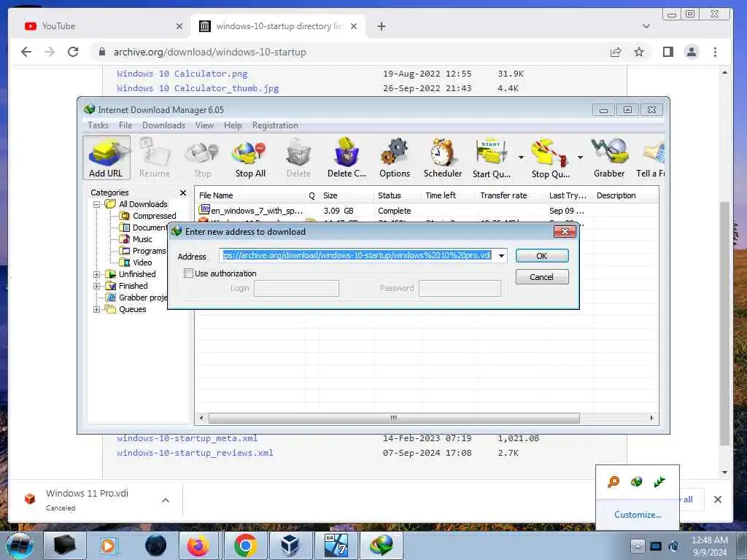Toggle Chrome's side panel icon

pos(668,52)
